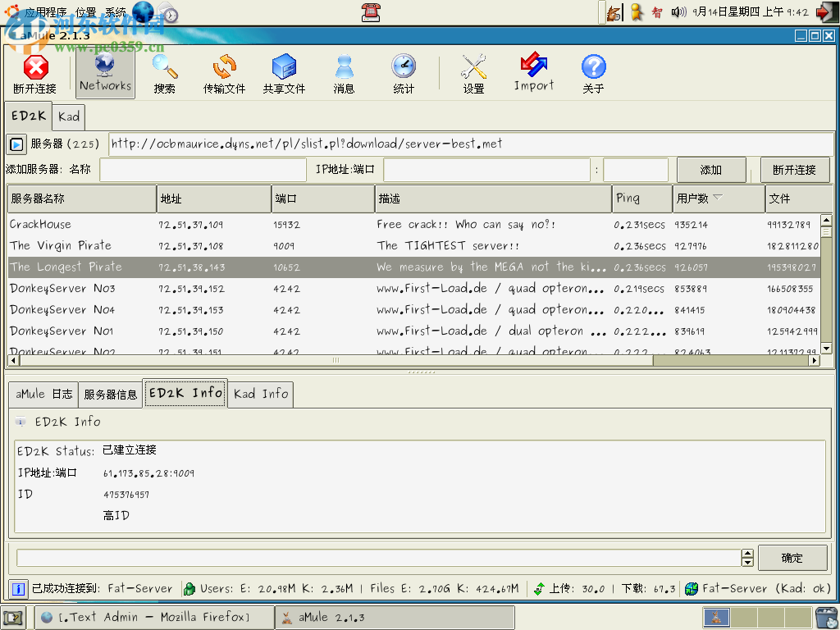Viewport: 840px width, 630px height.
Task: Click the up stepper arrow above 确定
Action: 747,552
